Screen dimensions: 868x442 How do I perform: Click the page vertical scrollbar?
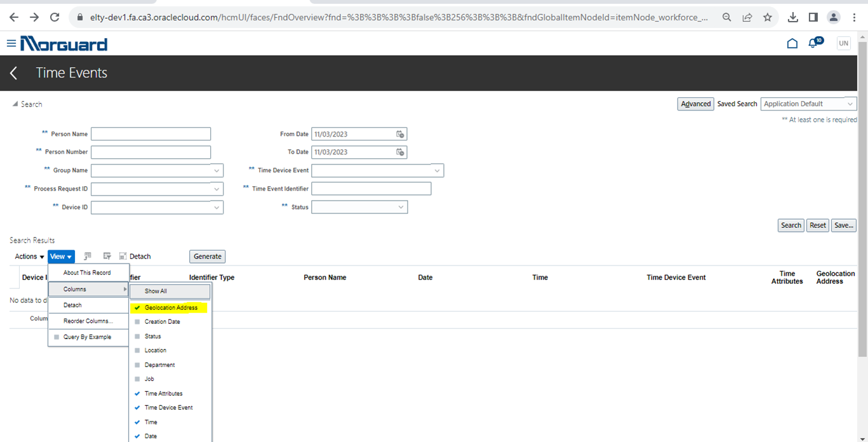(x=862, y=191)
